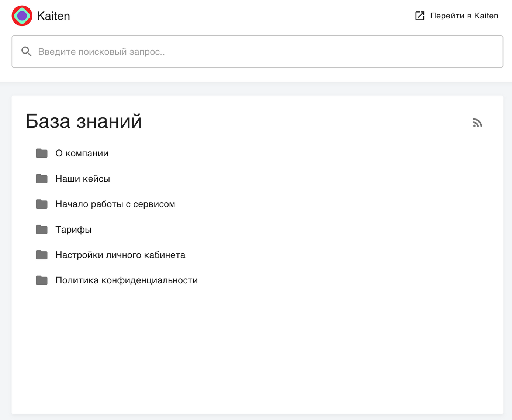Click the База знаний heading
The height and width of the screenshot is (420, 512).
(84, 121)
